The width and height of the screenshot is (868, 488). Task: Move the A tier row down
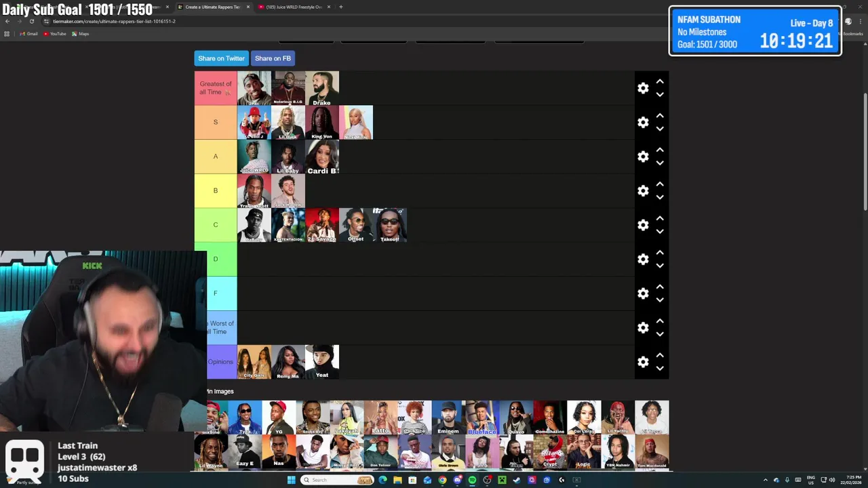660,163
